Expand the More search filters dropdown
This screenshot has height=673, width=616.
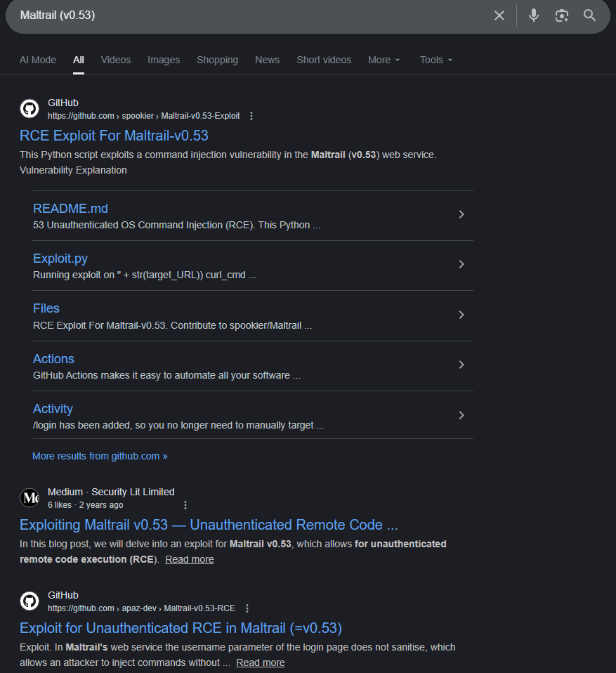pos(384,60)
